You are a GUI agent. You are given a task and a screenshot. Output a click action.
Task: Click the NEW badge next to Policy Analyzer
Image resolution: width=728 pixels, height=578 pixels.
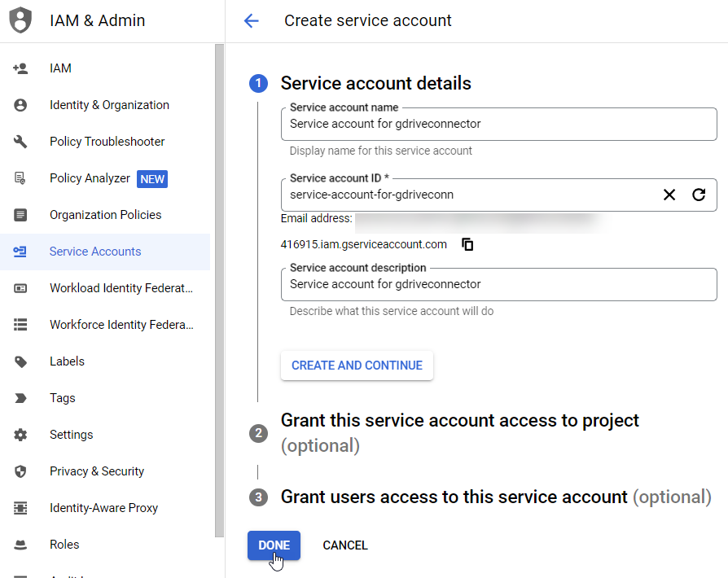(151, 179)
